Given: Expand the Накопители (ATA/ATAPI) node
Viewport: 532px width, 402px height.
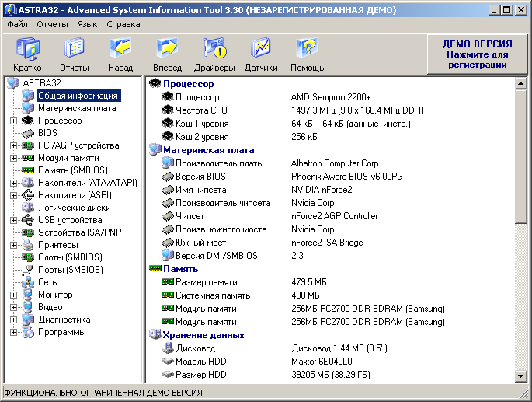Looking at the screenshot, I should coord(13,184).
